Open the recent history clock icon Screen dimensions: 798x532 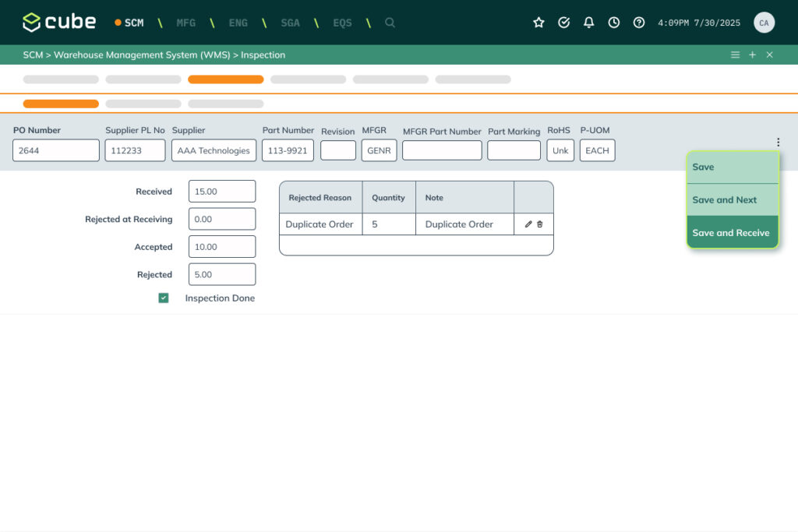click(x=614, y=23)
